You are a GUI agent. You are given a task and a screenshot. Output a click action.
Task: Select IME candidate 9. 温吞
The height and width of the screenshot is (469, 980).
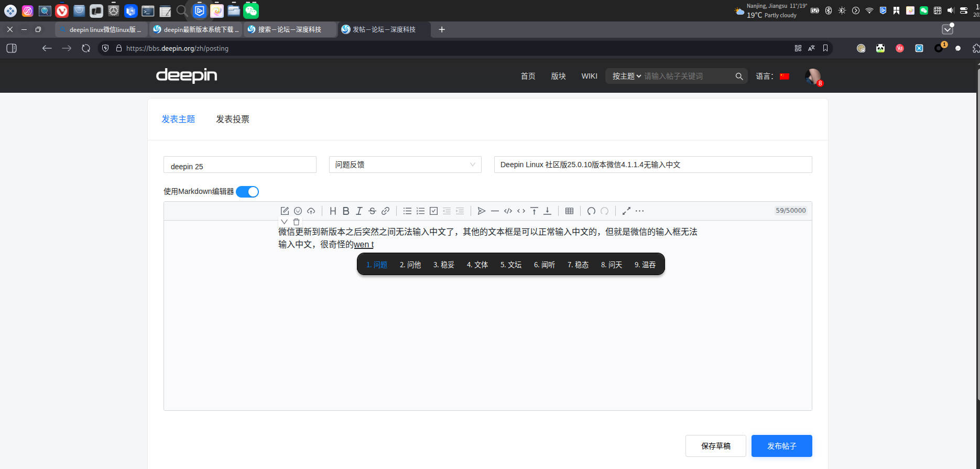[x=645, y=265]
